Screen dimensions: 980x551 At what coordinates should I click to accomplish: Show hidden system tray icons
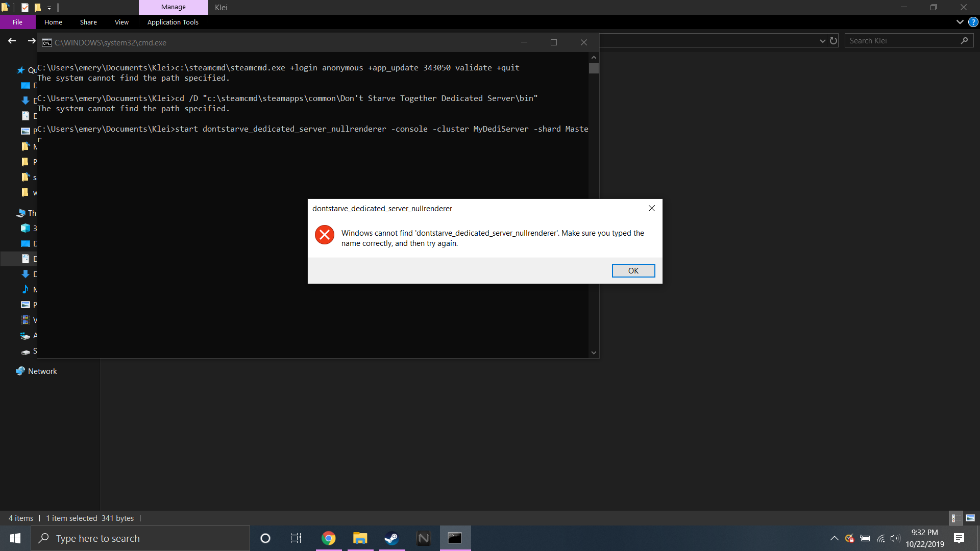834,538
